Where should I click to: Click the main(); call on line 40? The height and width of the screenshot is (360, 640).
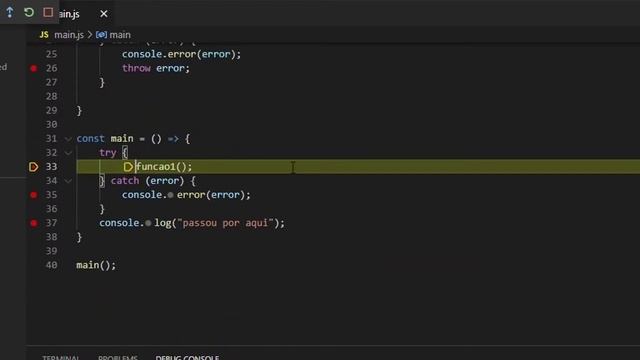(96, 265)
